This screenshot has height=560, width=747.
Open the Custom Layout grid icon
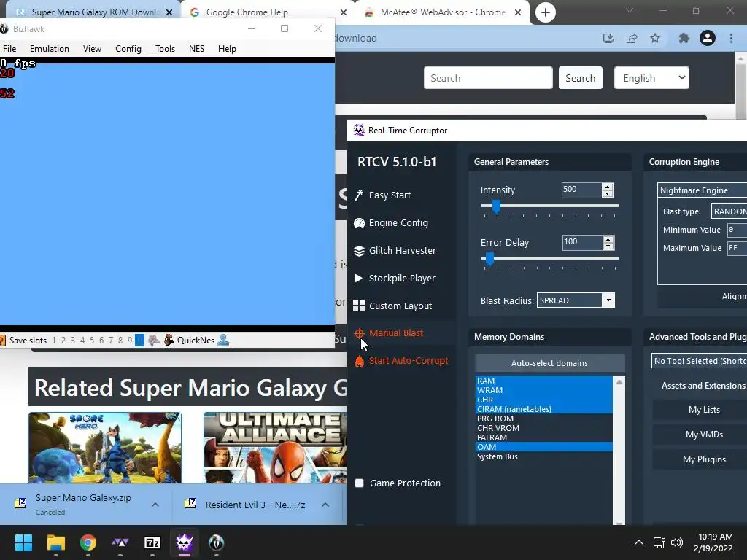(x=359, y=306)
